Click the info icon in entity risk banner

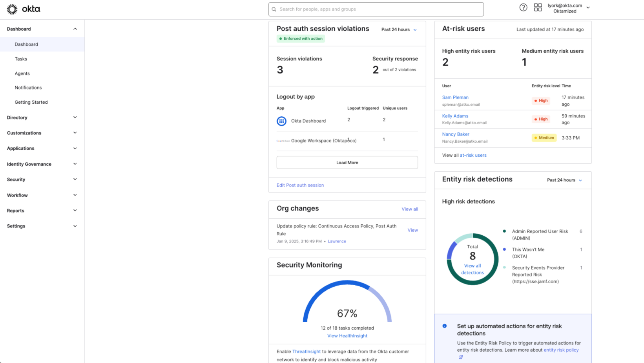(445, 326)
